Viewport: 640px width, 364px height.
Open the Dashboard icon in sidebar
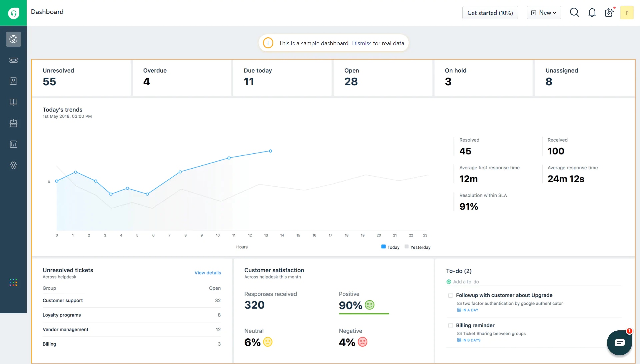click(x=13, y=39)
